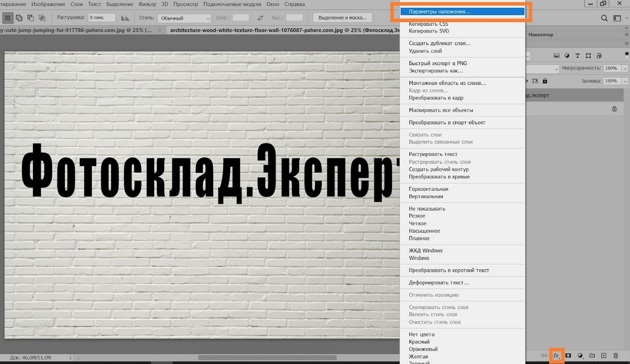Open the blend mode dropdown in Layers
630x364 pixels.
tap(543, 68)
